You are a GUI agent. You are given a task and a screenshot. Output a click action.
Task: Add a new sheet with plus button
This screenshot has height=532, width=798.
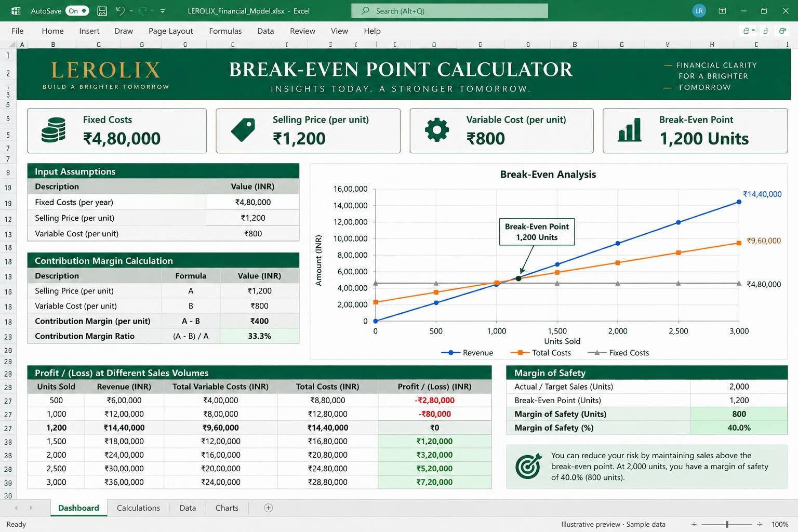click(269, 508)
